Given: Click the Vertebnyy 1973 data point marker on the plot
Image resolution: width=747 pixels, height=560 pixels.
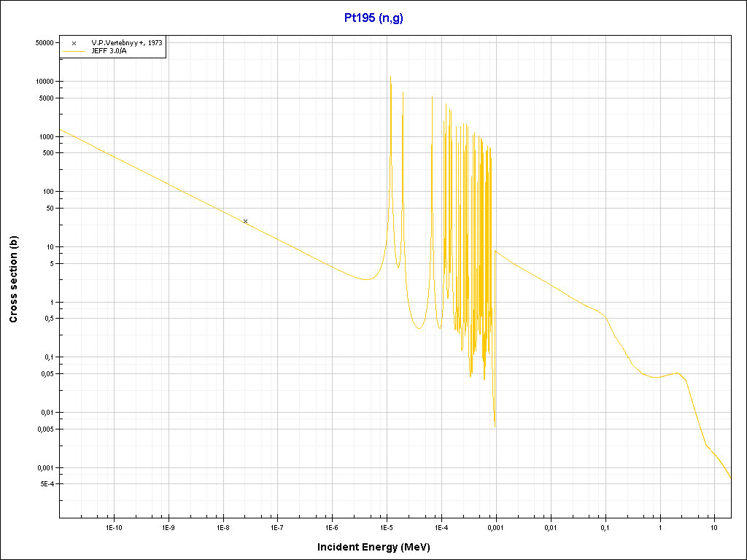Looking at the screenshot, I should point(245,221).
